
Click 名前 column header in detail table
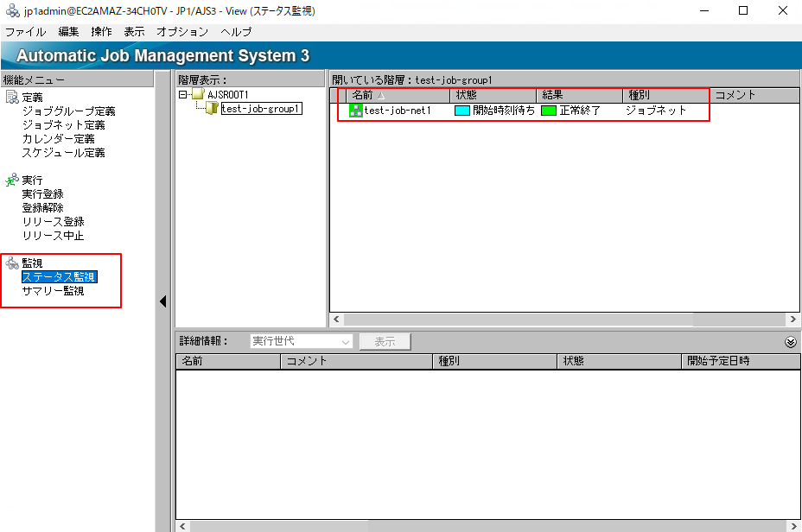(x=228, y=361)
